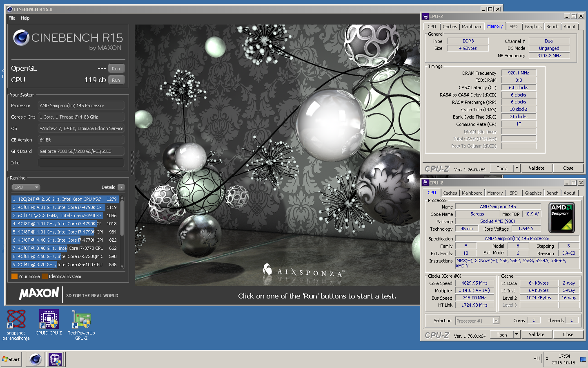The image size is (588, 368).
Task: Open Tools dropdown arrow in lower CPU-Z
Action: click(517, 334)
